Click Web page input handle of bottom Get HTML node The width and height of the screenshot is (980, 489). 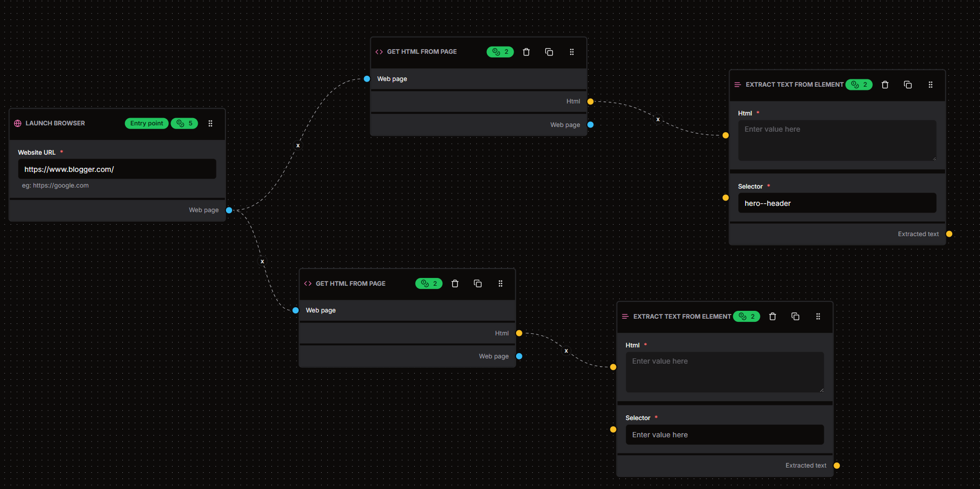(x=295, y=310)
